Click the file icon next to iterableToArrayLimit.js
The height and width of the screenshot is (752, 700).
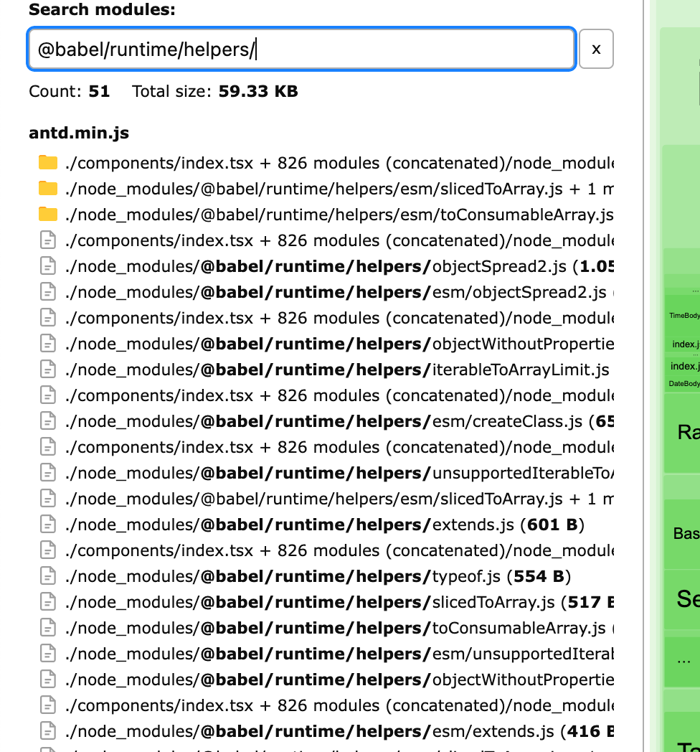[47, 370]
